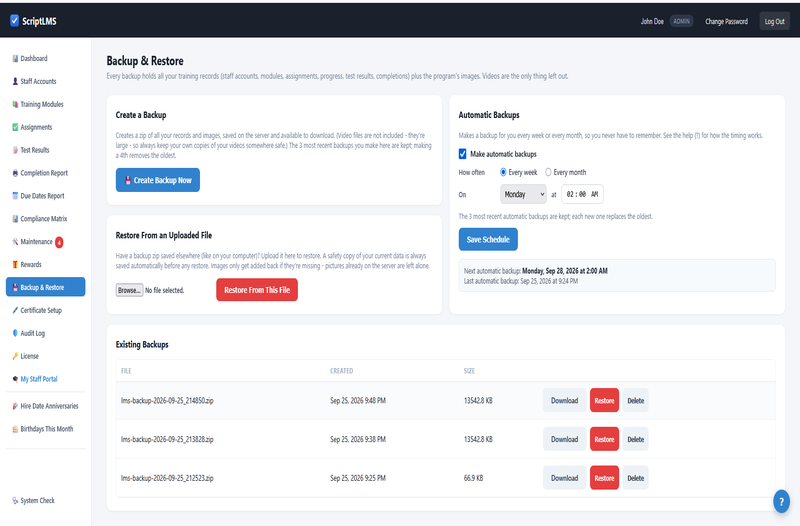Screen dimensions: 800x526
Task: Click the Assignments green check icon
Action: (15, 128)
